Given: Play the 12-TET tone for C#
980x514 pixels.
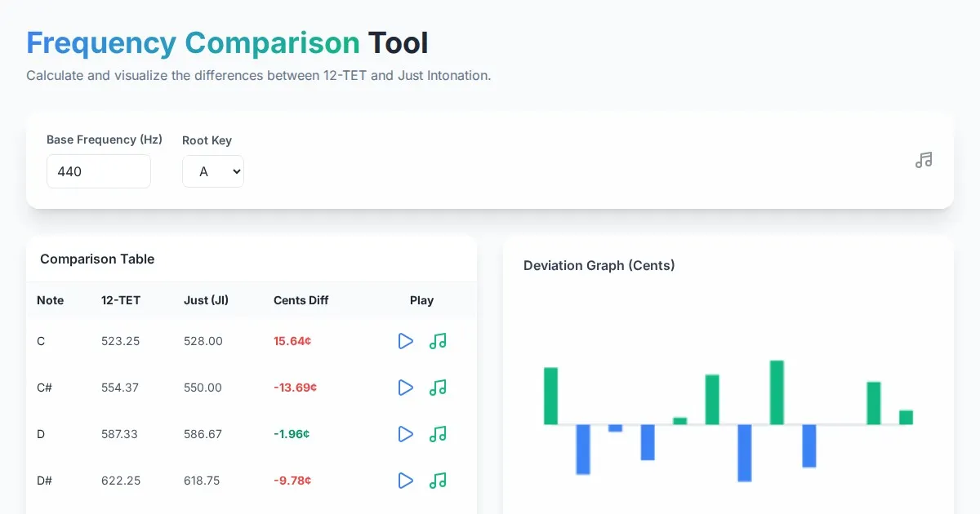Looking at the screenshot, I should pos(405,388).
